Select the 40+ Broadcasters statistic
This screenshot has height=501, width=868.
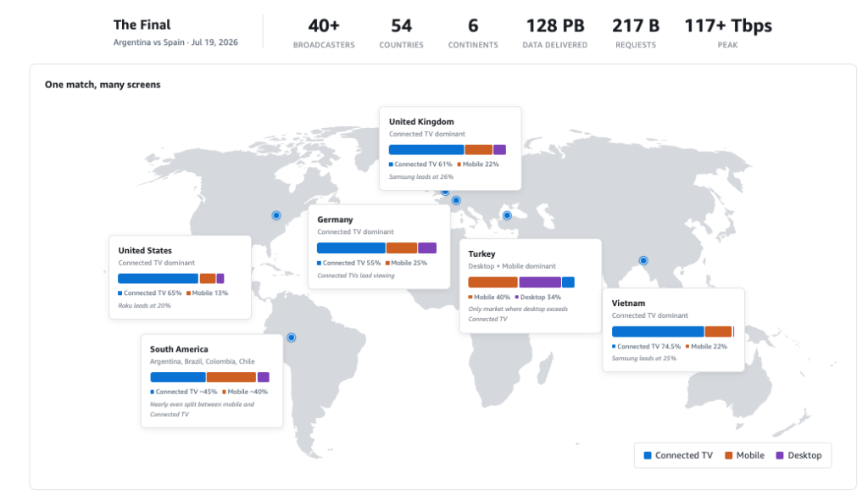pyautogui.click(x=324, y=33)
